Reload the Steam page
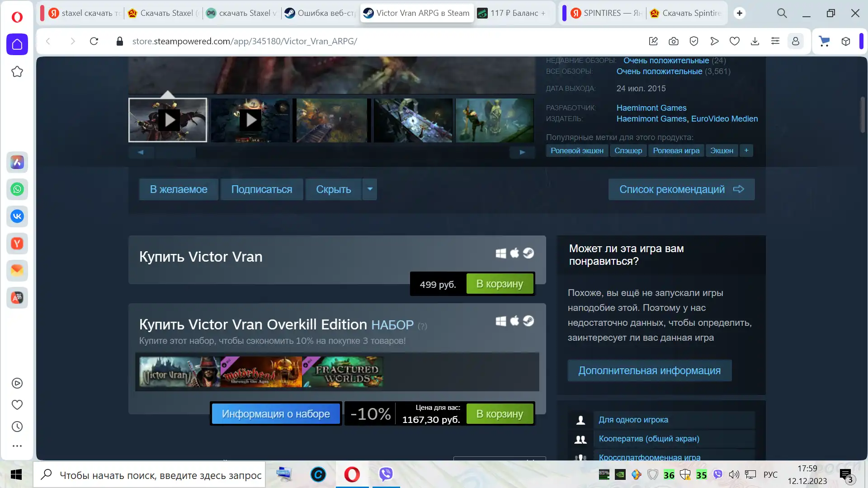The image size is (868, 488). click(94, 41)
